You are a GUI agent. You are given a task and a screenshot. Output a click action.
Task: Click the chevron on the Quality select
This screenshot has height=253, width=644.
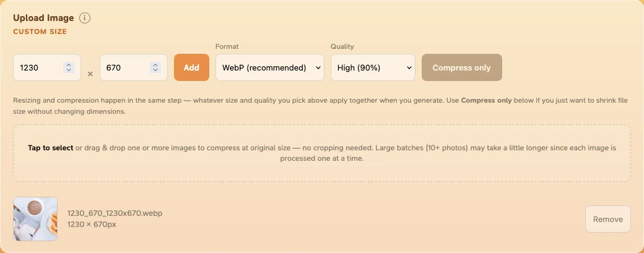point(409,67)
